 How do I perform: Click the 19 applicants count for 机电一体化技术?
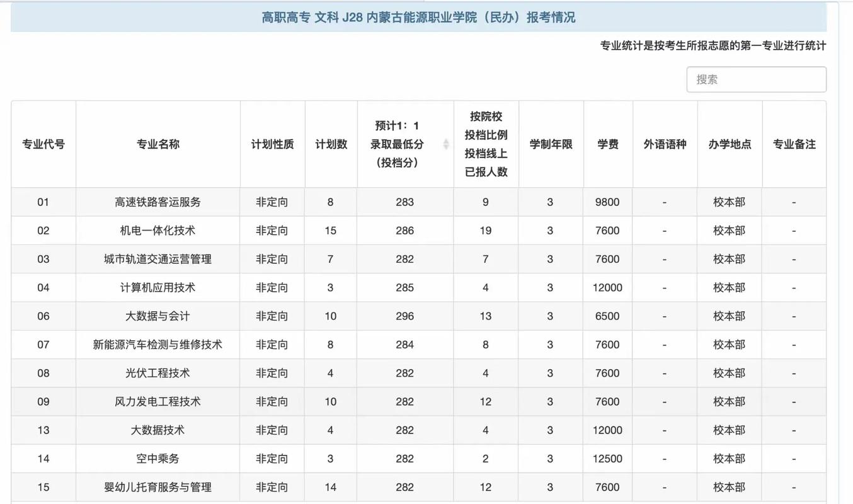point(486,231)
